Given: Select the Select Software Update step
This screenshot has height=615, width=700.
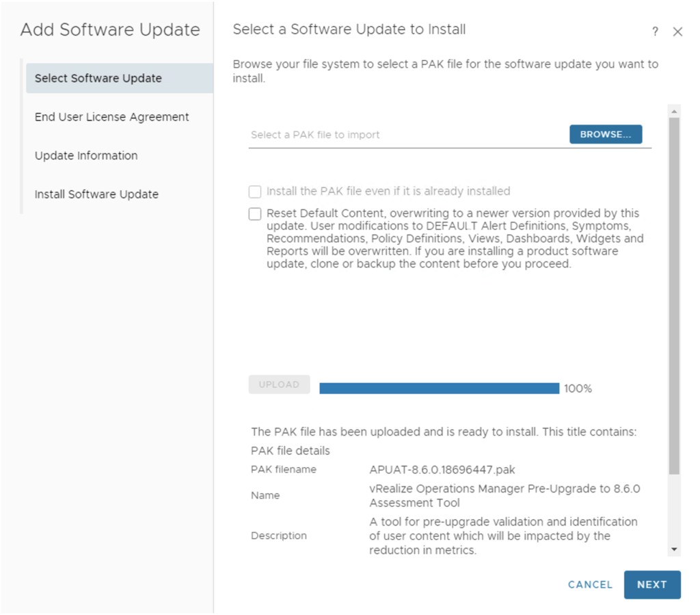Looking at the screenshot, I should [x=98, y=78].
